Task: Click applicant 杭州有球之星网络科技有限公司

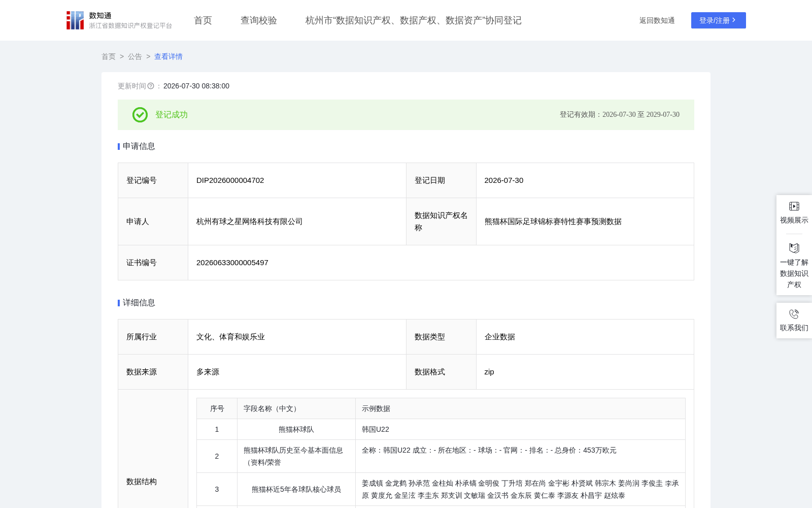Action: click(x=250, y=221)
